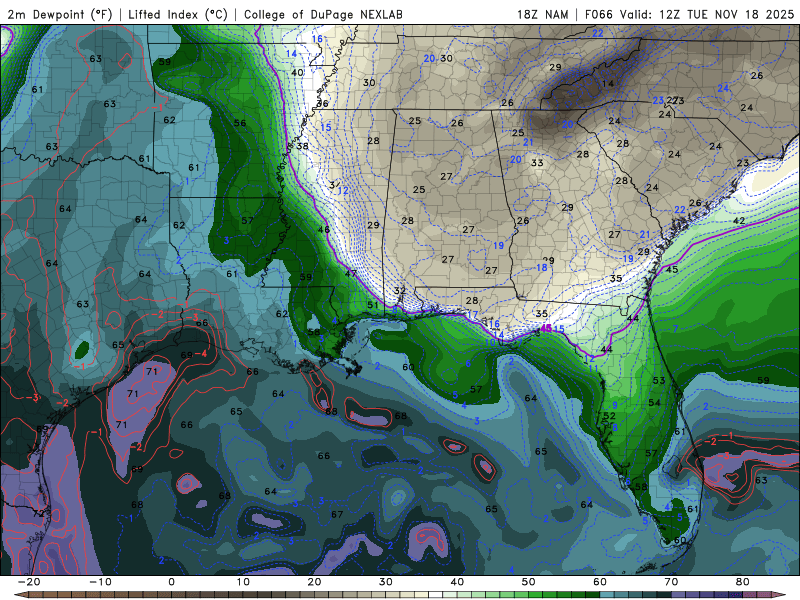
Task: Click the '54' dewpoint value in Florida
Action: pyautogui.click(x=655, y=403)
